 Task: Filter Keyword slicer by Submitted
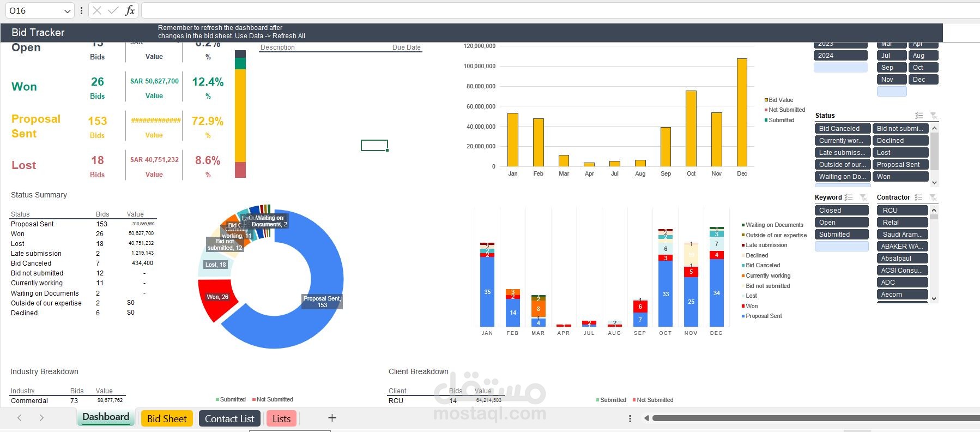842,235
